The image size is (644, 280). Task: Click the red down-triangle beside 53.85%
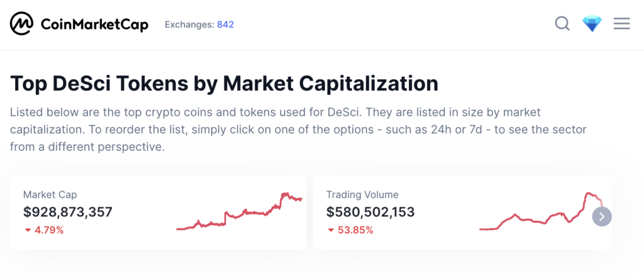pos(331,230)
